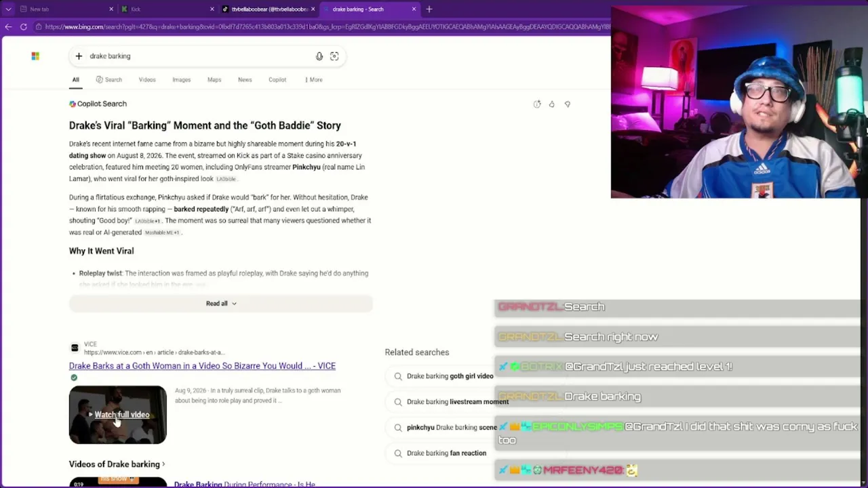868x488 pixels.
Task: Open the browser tab list dropdown arrow
Action: pos(8,9)
